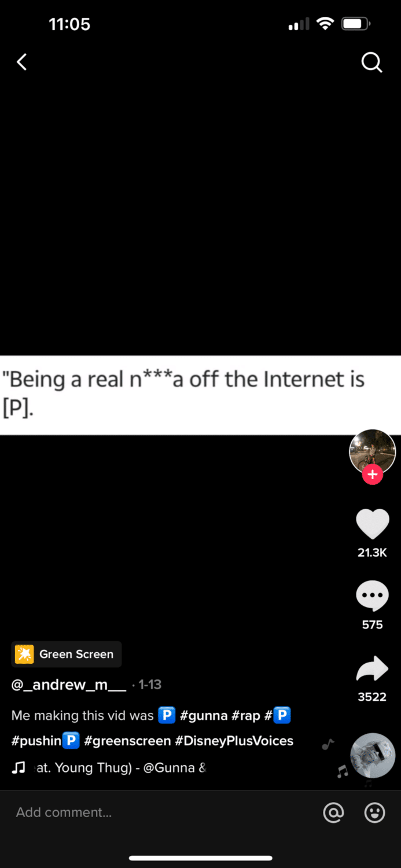Open @_andrew_m__ profile username
401x868 pixels.
(69, 685)
